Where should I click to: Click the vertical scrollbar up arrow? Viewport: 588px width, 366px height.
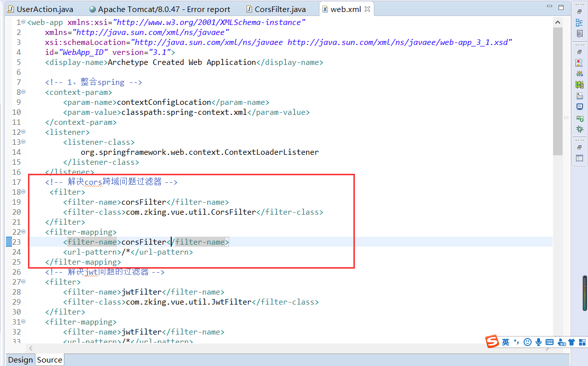coord(558,22)
